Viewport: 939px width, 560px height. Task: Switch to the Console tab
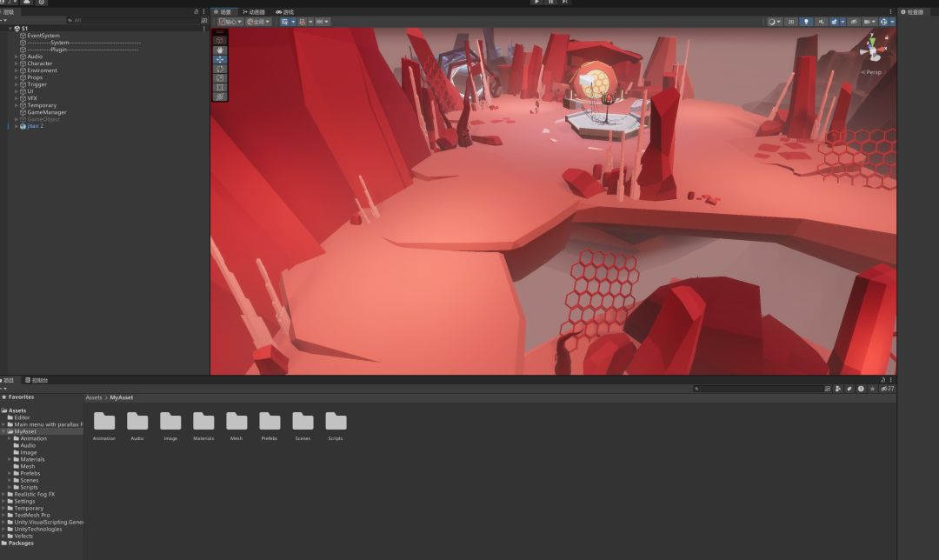click(x=37, y=380)
